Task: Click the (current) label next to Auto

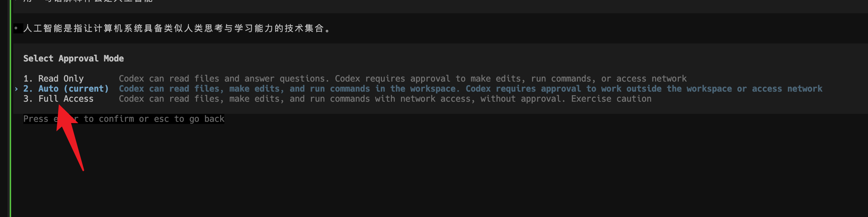Action: pyautogui.click(x=86, y=89)
